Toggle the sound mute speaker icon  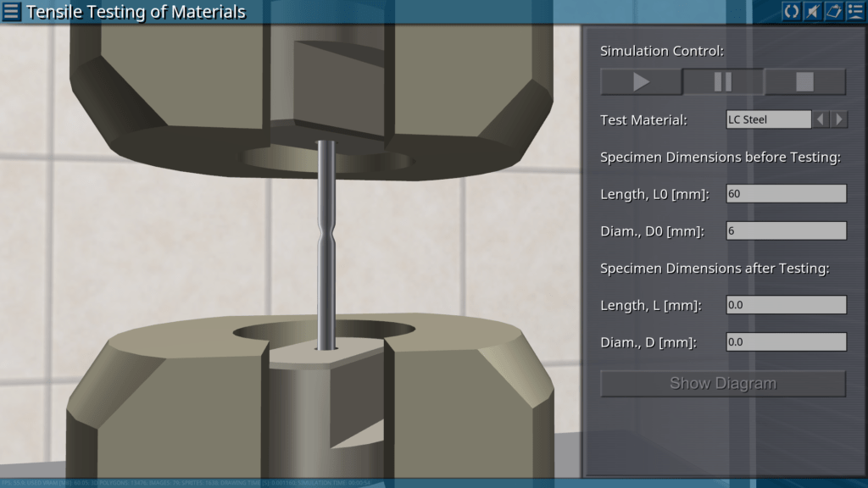(x=812, y=11)
